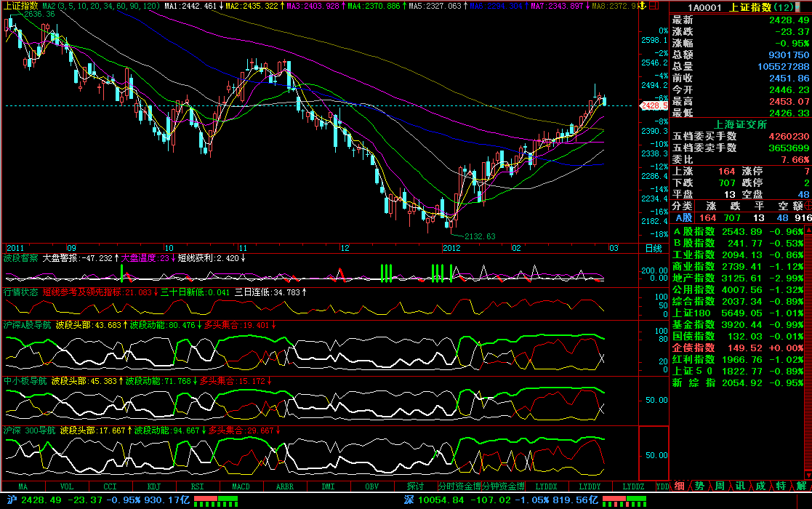
Task: Click the red scrollbar beside index list
Action: (x=808, y=305)
